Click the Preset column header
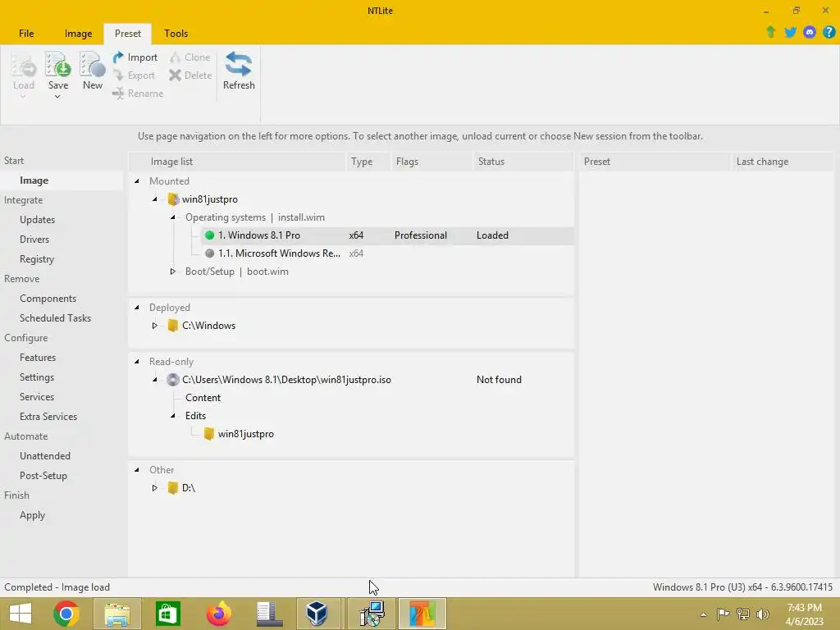This screenshot has height=630, width=840. (654, 162)
